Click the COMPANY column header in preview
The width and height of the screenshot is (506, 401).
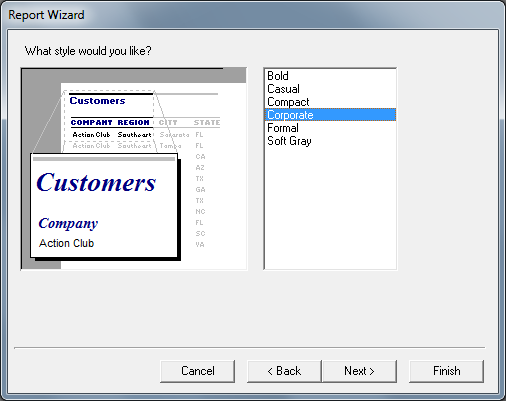click(x=91, y=123)
